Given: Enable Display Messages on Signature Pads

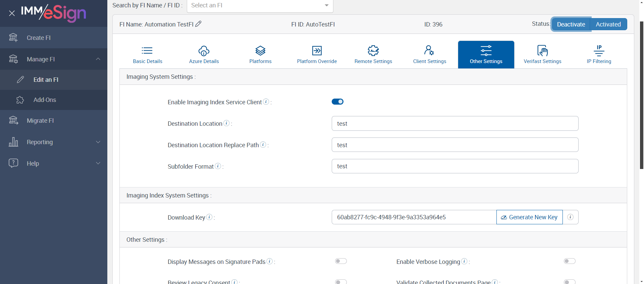Looking at the screenshot, I should (341, 261).
